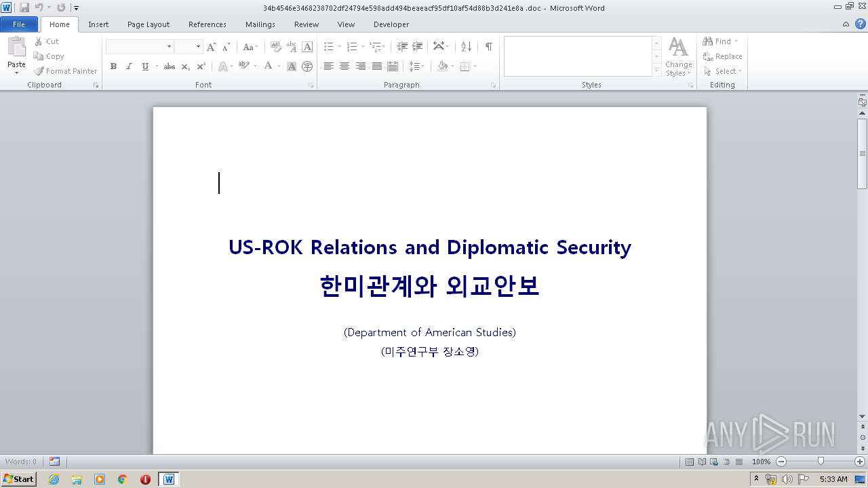
Task: Click the Center alignment icon
Action: [x=344, y=66]
